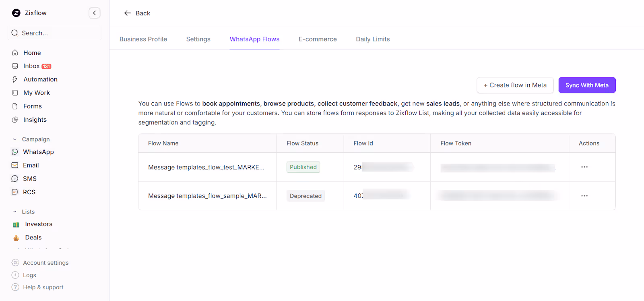
Task: Click the Flow Status column header
Action: point(302,143)
